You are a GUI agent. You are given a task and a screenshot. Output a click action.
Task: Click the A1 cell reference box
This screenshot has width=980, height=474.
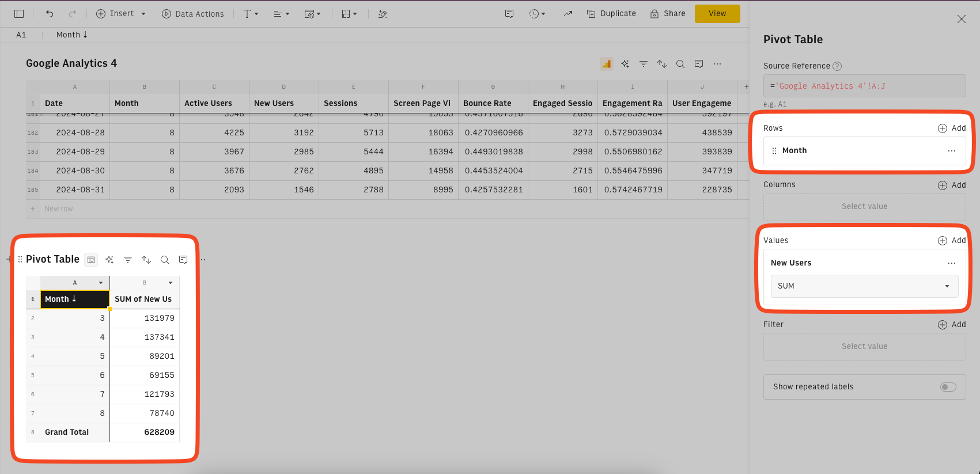tap(21, 35)
